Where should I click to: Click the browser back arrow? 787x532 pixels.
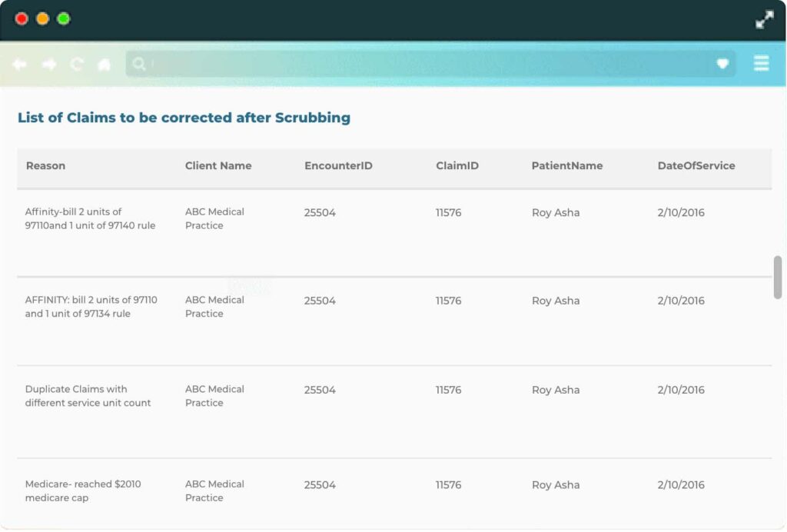[x=20, y=65]
